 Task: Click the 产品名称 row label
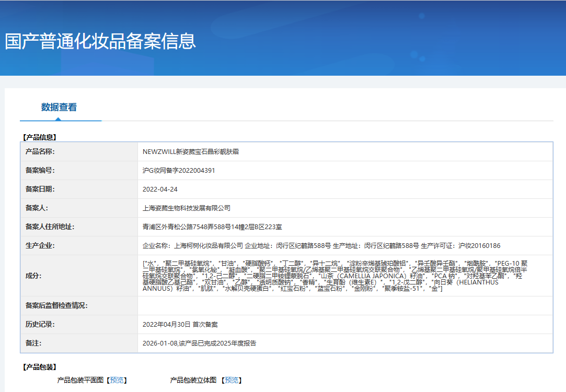click(x=40, y=152)
